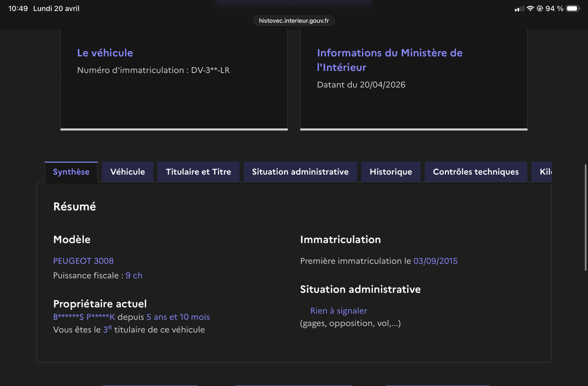Click the 'Datant du 20/04/2026' text
Viewport: 588px width, 386px height.
pos(361,85)
